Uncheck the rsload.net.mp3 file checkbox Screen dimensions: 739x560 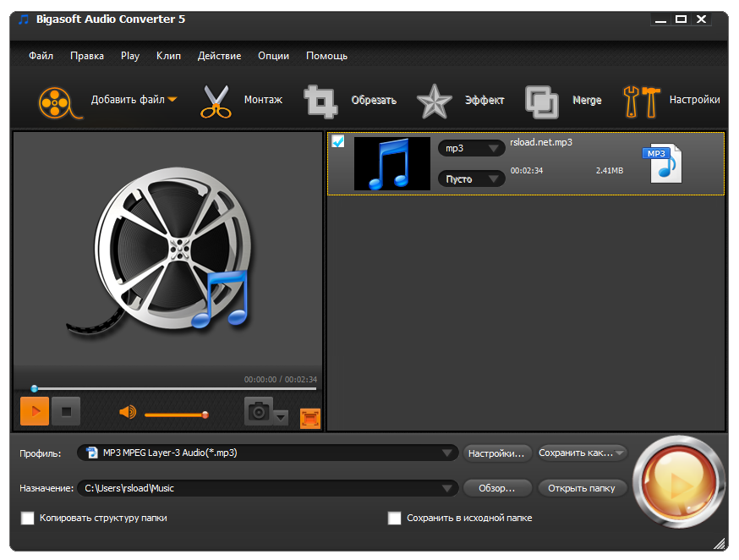click(338, 142)
